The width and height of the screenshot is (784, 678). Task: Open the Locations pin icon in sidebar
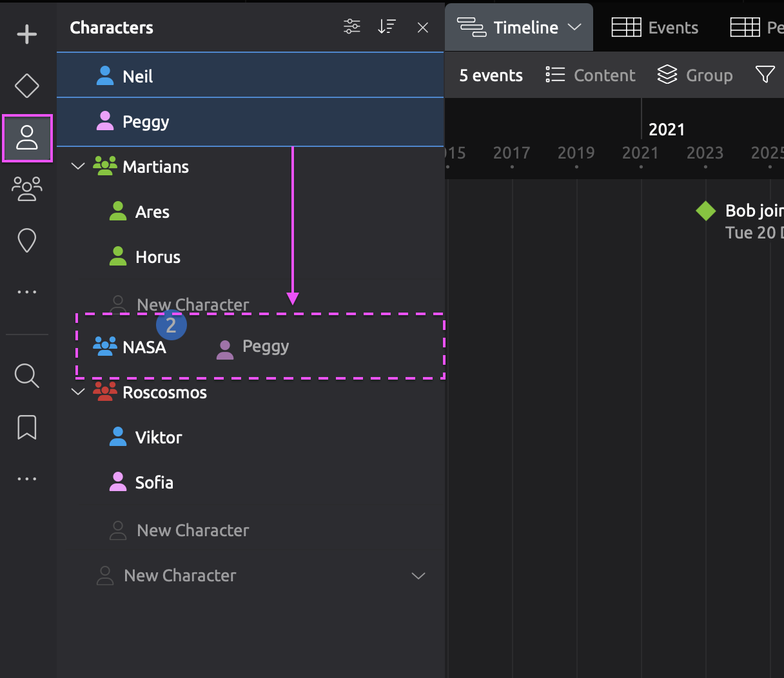pos(27,241)
